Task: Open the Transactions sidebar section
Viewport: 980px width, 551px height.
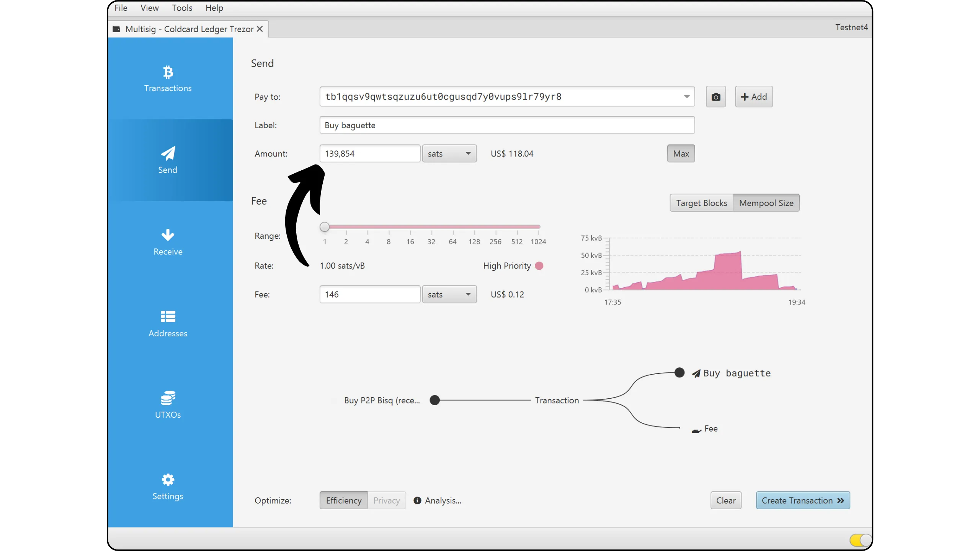Action: [x=168, y=79]
